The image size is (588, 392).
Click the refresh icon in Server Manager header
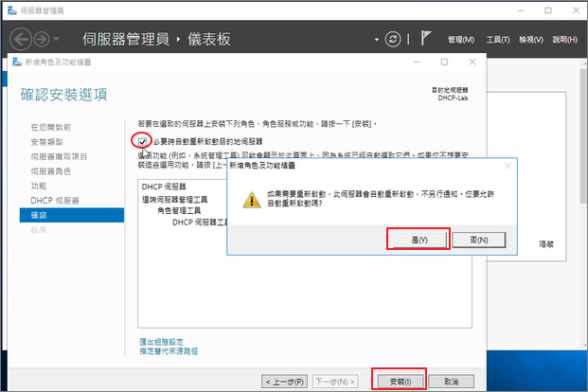393,39
